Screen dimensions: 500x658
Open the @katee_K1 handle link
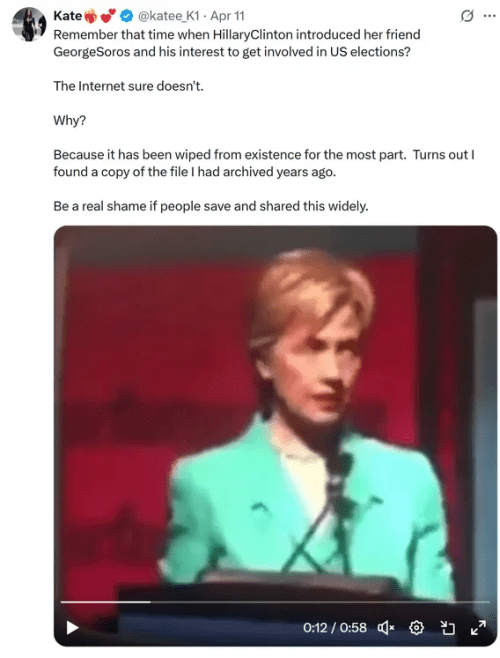pos(168,16)
